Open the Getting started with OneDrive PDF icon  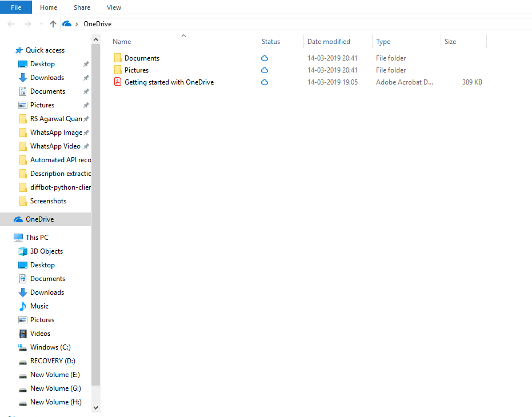pyautogui.click(x=117, y=82)
